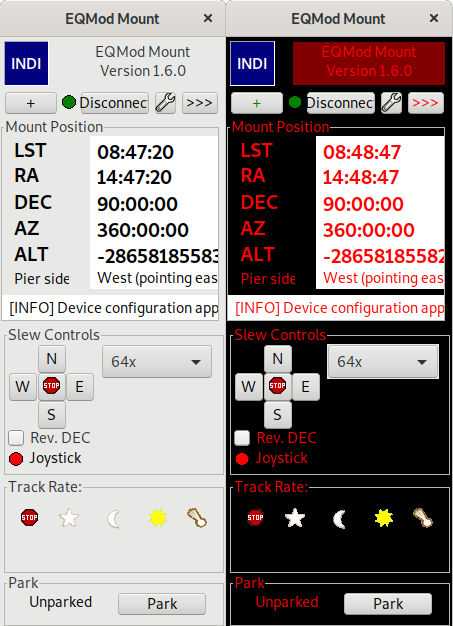Open the 64x slew rate dropdown, light window
The width and height of the screenshot is (453, 626).
[x=157, y=362]
